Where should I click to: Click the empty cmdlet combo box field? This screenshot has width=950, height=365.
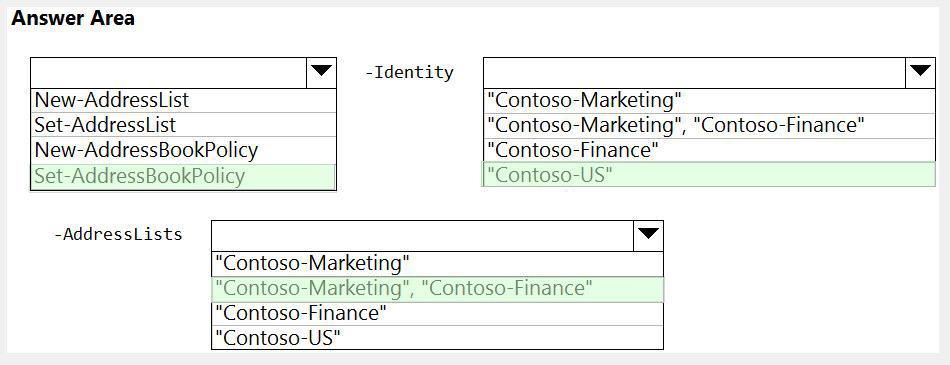pos(169,73)
